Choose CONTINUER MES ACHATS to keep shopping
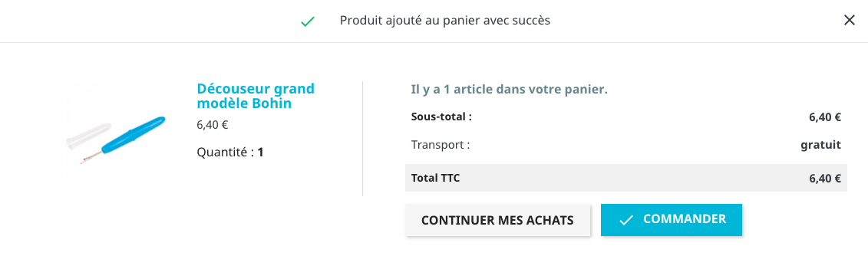This screenshot has width=868, height=279. pos(497,220)
